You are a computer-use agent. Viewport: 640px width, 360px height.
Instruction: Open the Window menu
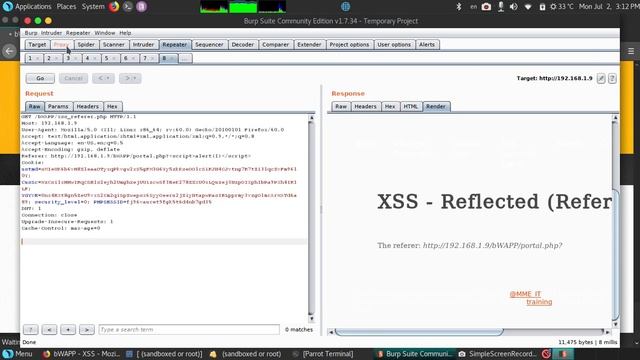104,33
